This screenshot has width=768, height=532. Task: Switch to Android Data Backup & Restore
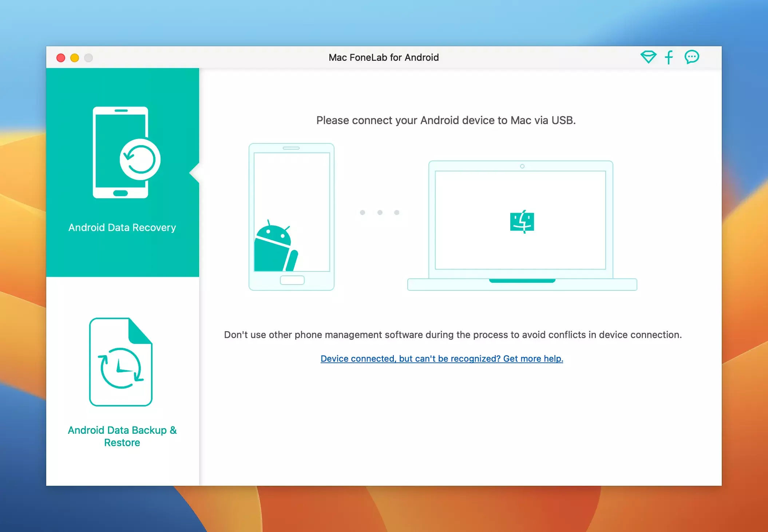click(122, 436)
